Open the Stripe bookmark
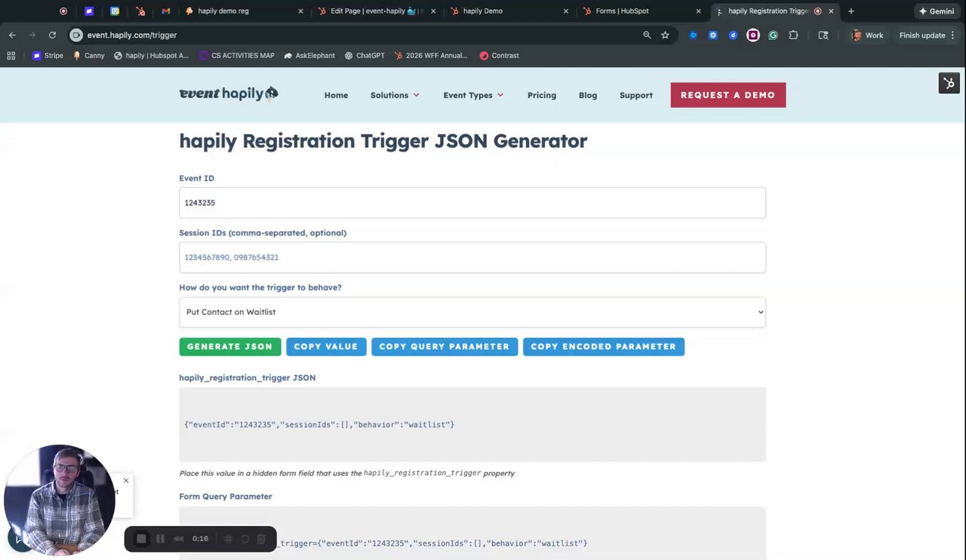The width and height of the screenshot is (966, 560). (48, 55)
